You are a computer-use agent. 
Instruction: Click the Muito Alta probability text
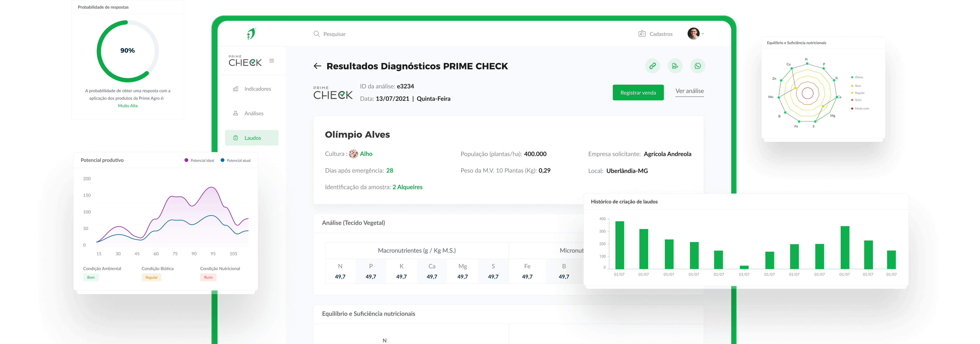click(x=128, y=106)
